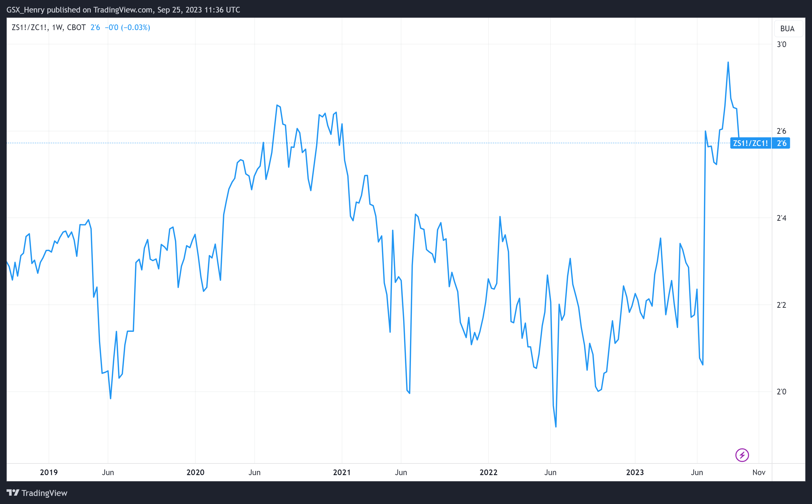Click the 2020 time axis label

(x=195, y=472)
